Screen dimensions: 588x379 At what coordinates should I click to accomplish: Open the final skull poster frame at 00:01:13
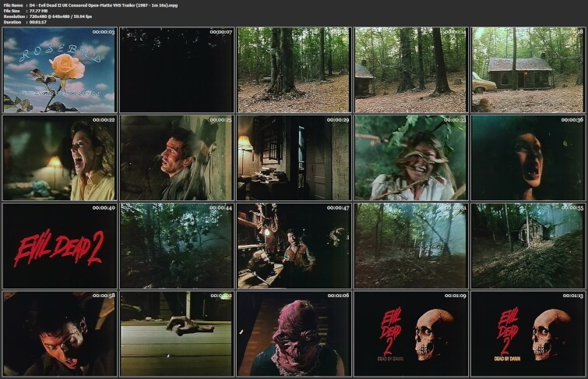pos(528,334)
